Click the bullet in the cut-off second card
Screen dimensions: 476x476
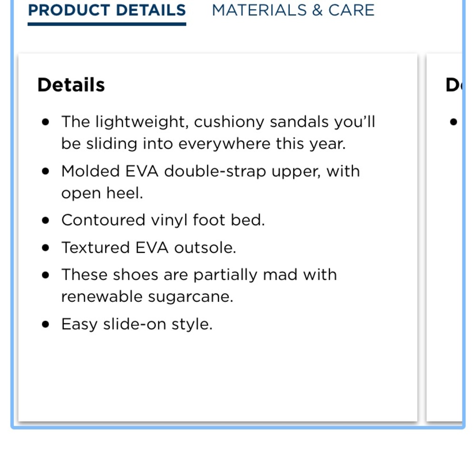(454, 122)
